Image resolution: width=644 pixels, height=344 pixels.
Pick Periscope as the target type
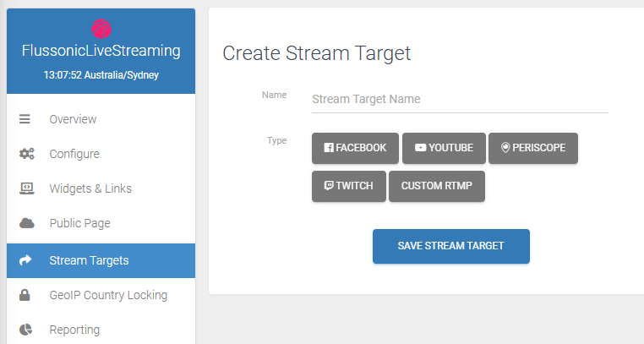click(533, 148)
